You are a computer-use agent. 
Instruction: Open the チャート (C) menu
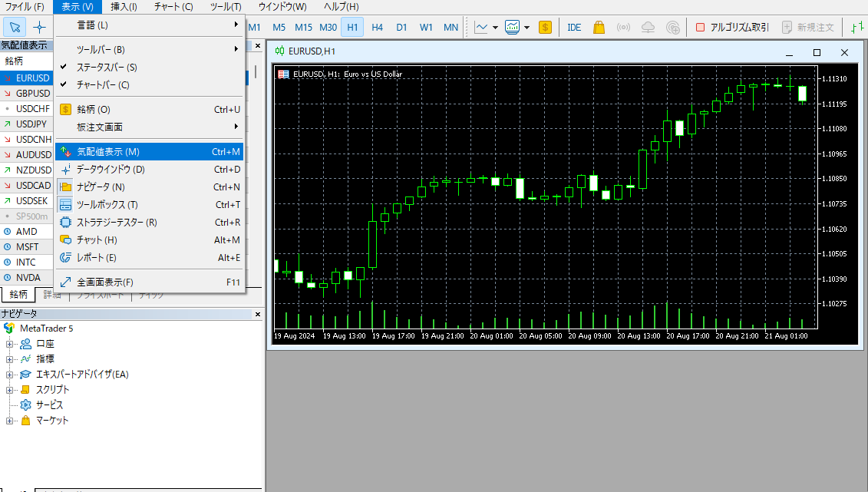click(x=173, y=7)
